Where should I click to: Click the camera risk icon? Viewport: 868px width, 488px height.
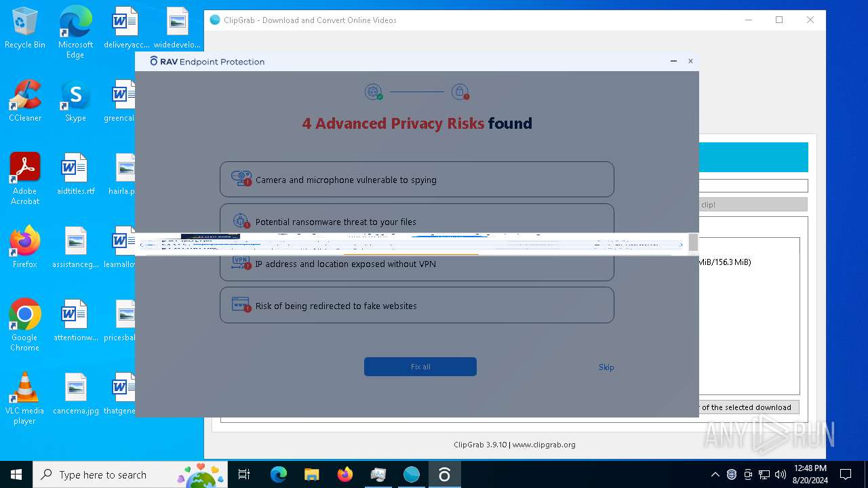[x=241, y=179]
